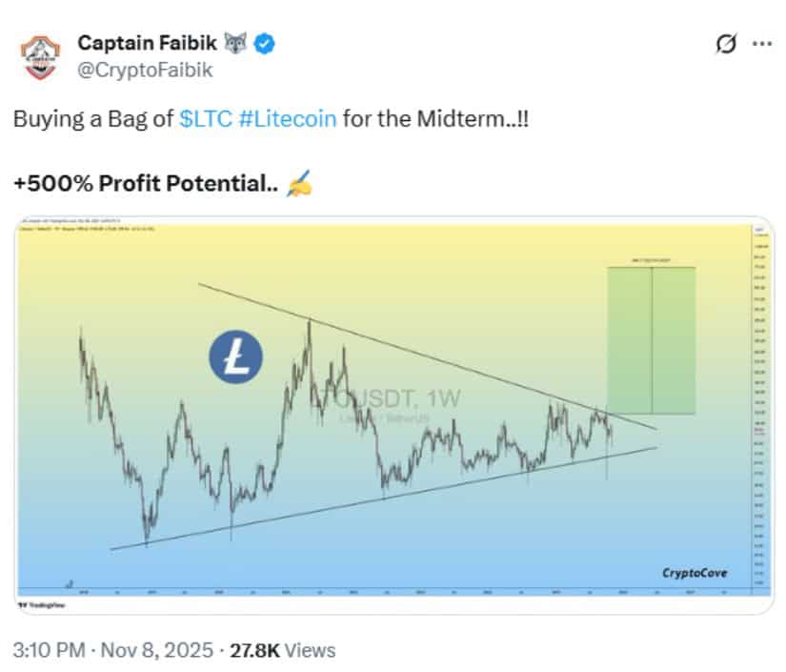The width and height of the screenshot is (786, 672).
Task: Click the writing hand emoji in the tweet text
Action: 297,183
